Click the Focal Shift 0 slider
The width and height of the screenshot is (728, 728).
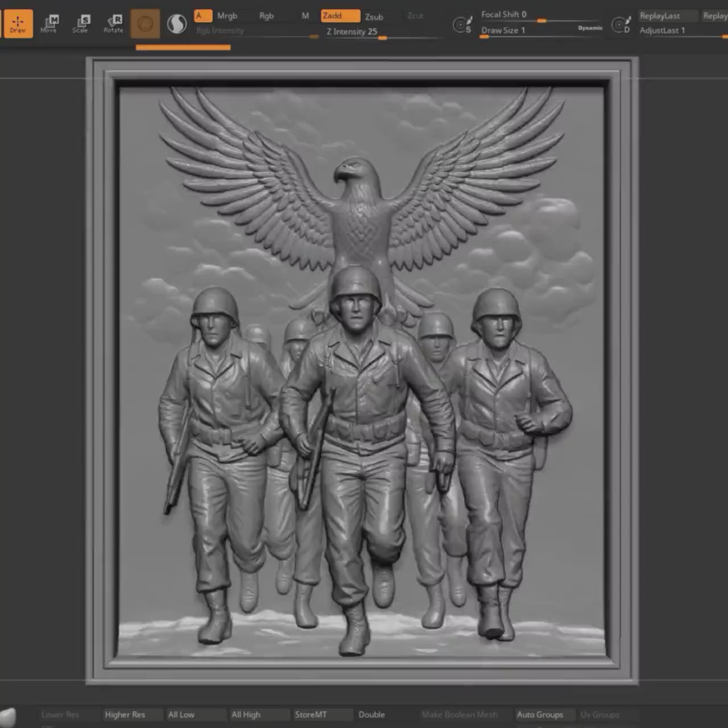[541, 15]
